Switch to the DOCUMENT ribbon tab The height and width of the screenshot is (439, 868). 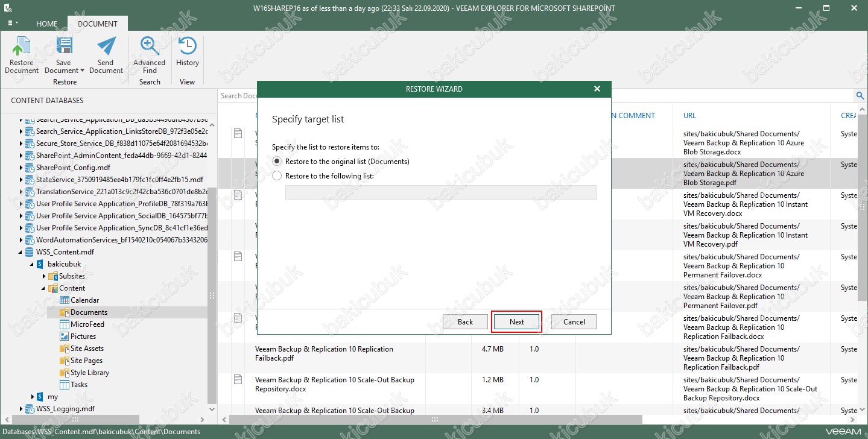(98, 24)
